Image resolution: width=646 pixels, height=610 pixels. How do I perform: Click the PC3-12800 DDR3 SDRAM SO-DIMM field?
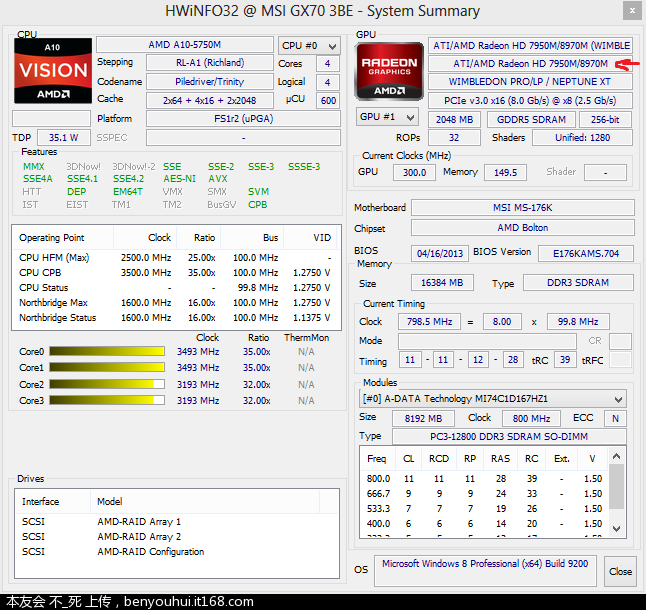pyautogui.click(x=509, y=436)
